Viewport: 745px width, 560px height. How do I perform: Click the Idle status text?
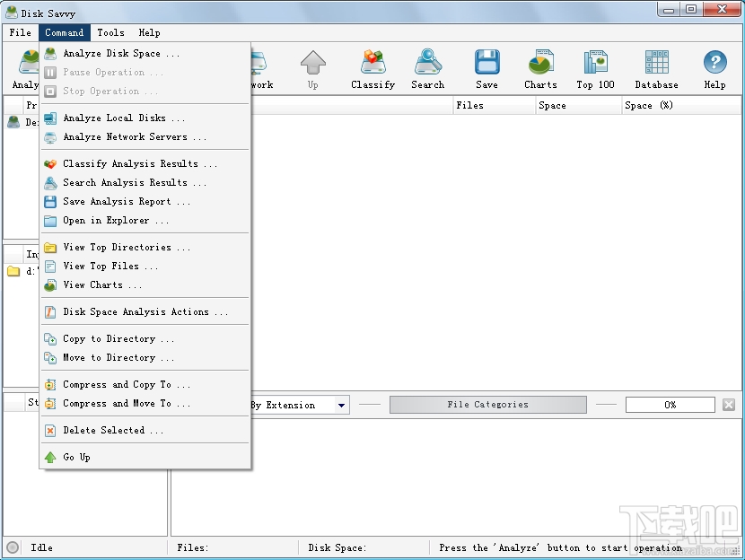coord(42,547)
